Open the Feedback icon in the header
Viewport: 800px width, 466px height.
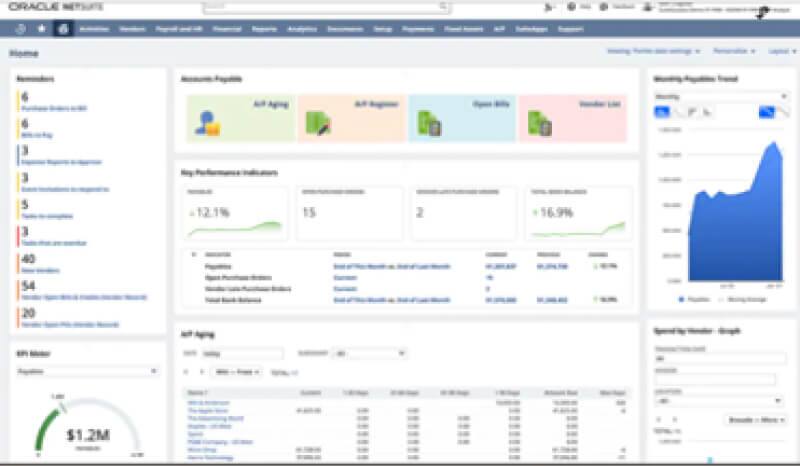point(604,7)
